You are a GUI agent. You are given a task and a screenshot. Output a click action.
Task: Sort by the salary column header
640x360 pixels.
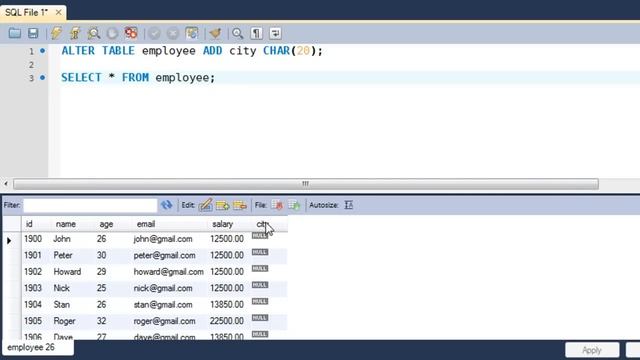pos(229,224)
